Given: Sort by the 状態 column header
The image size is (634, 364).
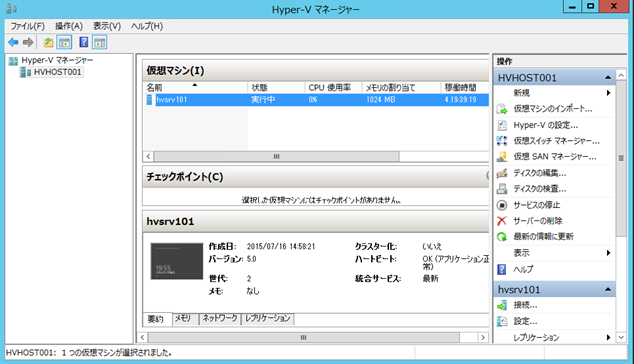Looking at the screenshot, I should (x=276, y=88).
